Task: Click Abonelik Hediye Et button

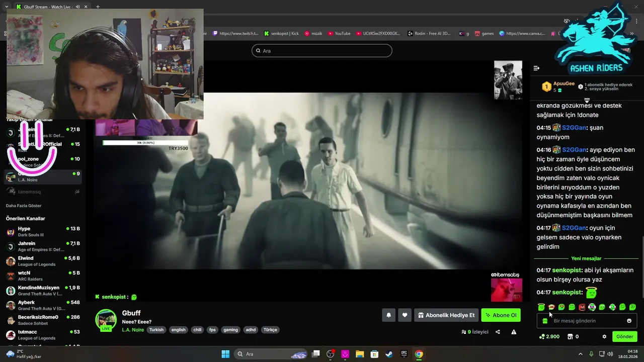Action: (x=446, y=315)
